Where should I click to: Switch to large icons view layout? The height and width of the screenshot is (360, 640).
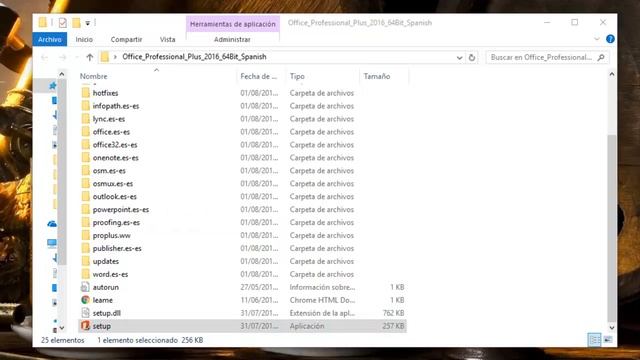[x=608, y=340]
